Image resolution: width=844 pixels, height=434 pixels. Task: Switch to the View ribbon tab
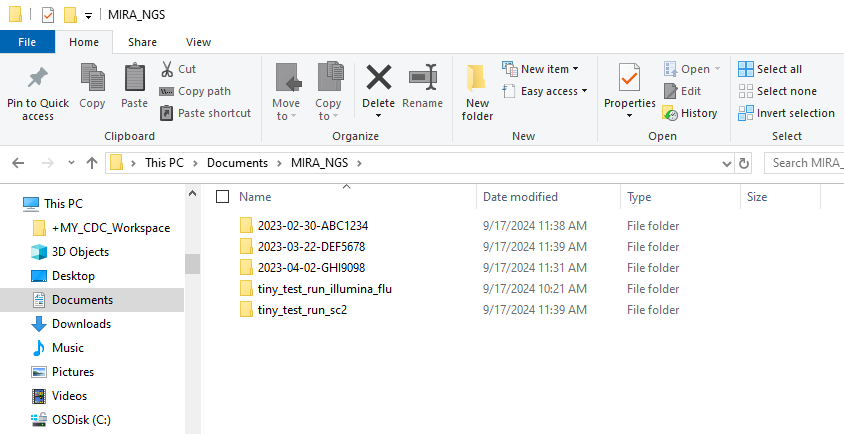pos(198,42)
